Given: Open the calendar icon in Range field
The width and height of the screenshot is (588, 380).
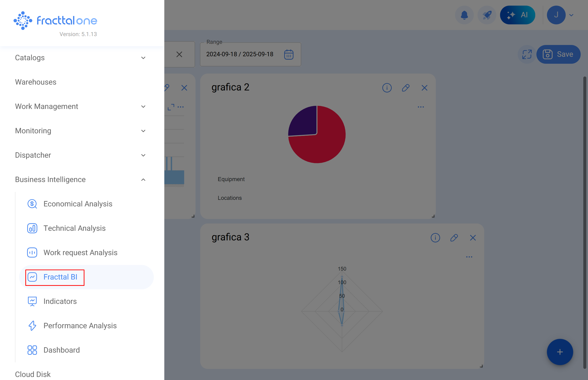Looking at the screenshot, I should [288, 55].
